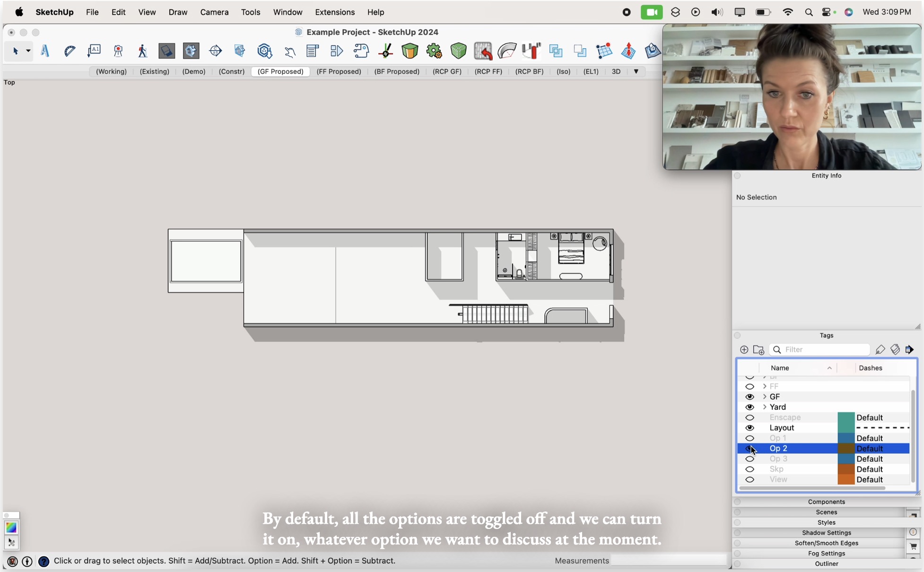Select the 3D Text tool icon
Screen dimensions: 924x572
(x=45, y=51)
